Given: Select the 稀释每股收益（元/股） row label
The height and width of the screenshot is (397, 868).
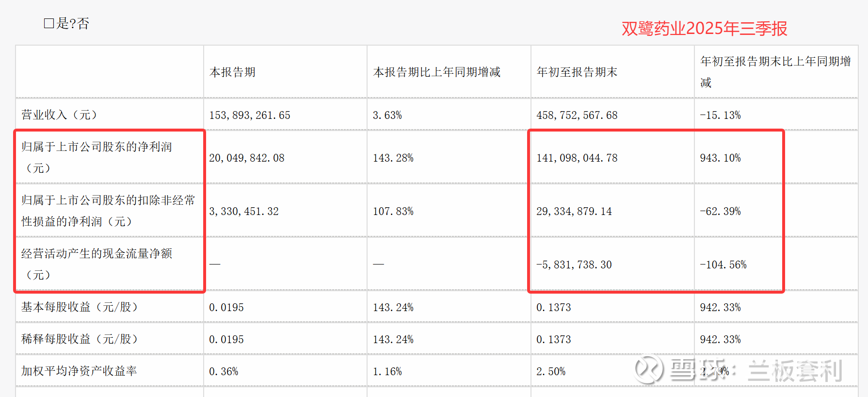Looking at the screenshot, I should coord(80,339).
